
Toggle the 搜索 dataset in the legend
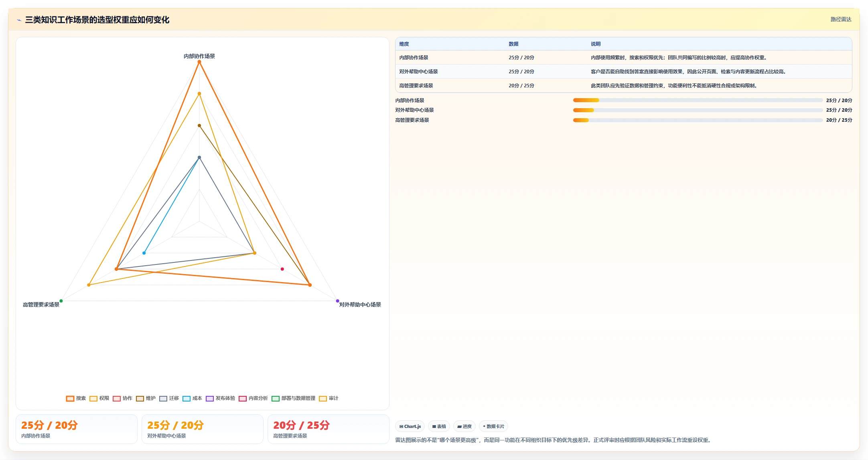coord(76,398)
